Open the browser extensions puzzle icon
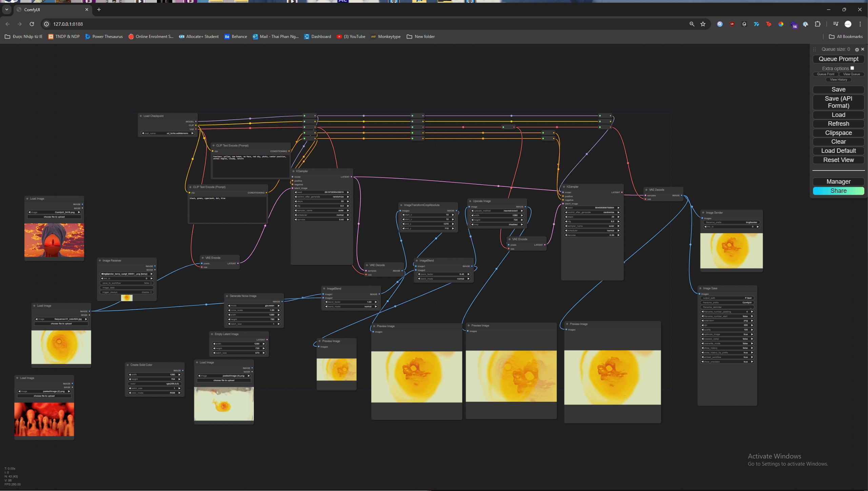This screenshot has width=868, height=491. pos(818,24)
